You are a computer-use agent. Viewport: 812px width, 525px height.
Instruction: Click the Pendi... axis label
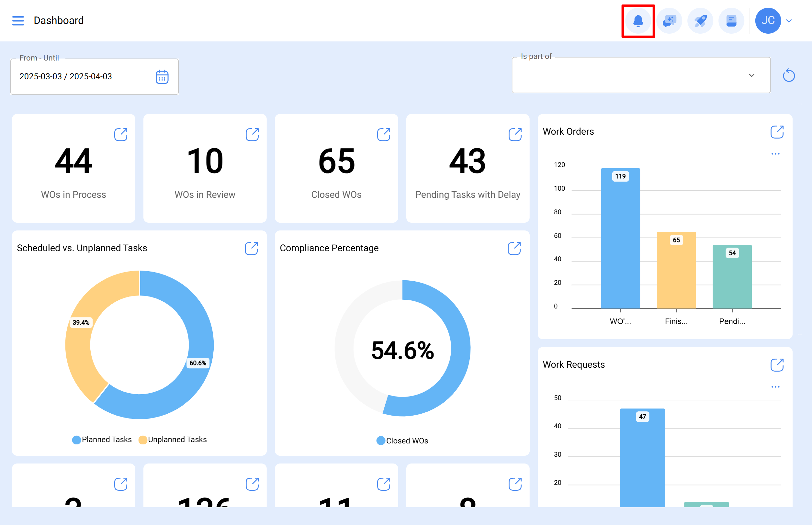732,321
